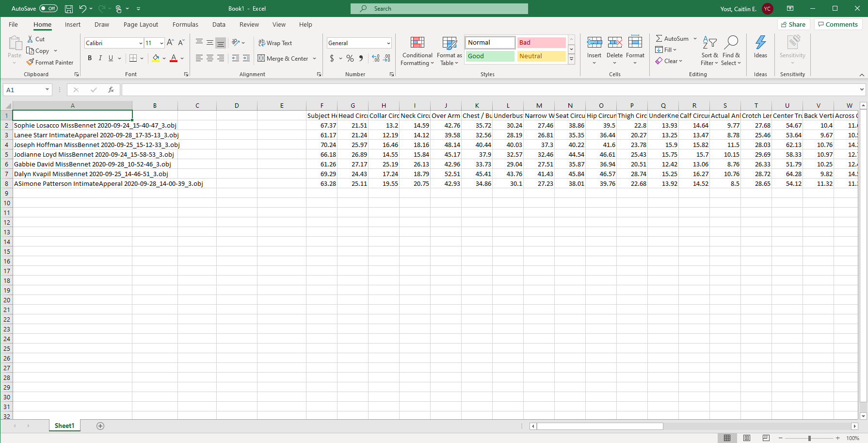868x443 pixels.
Task: Apply the Neutral cell style swatch
Action: pyautogui.click(x=541, y=56)
